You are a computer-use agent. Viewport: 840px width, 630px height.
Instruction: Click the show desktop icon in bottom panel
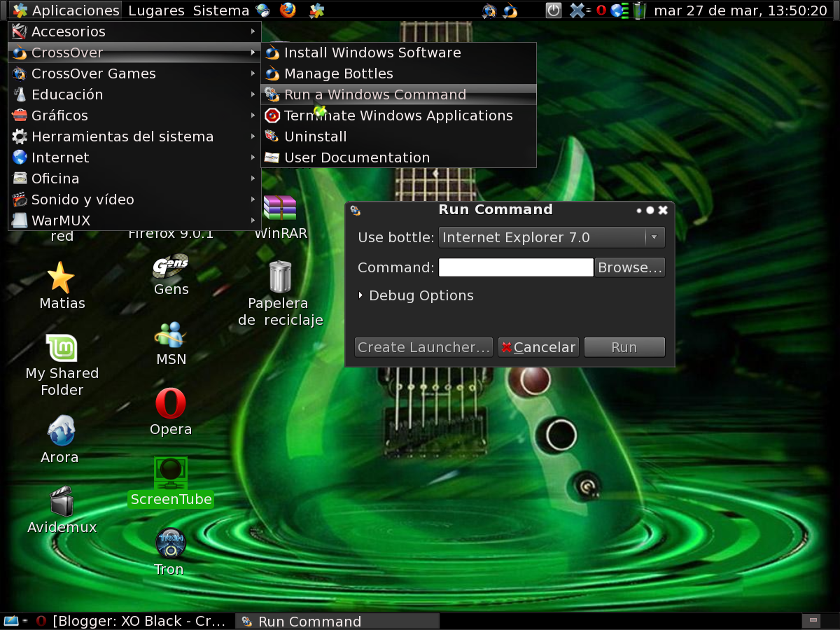(x=11, y=621)
